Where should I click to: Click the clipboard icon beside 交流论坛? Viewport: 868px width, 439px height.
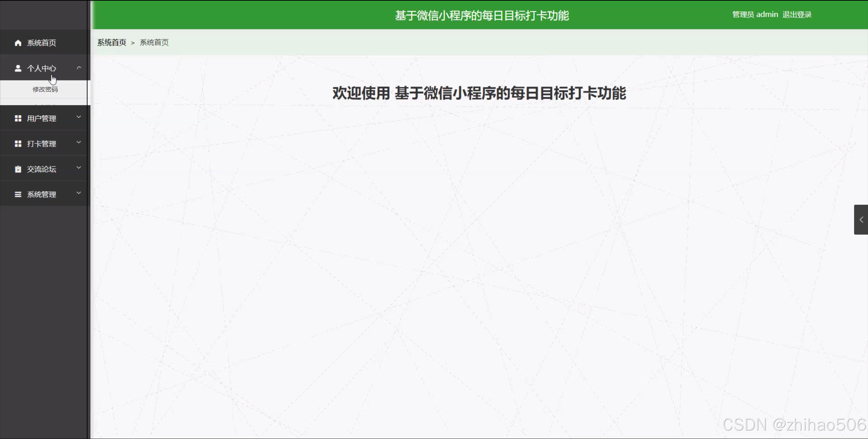pos(18,169)
